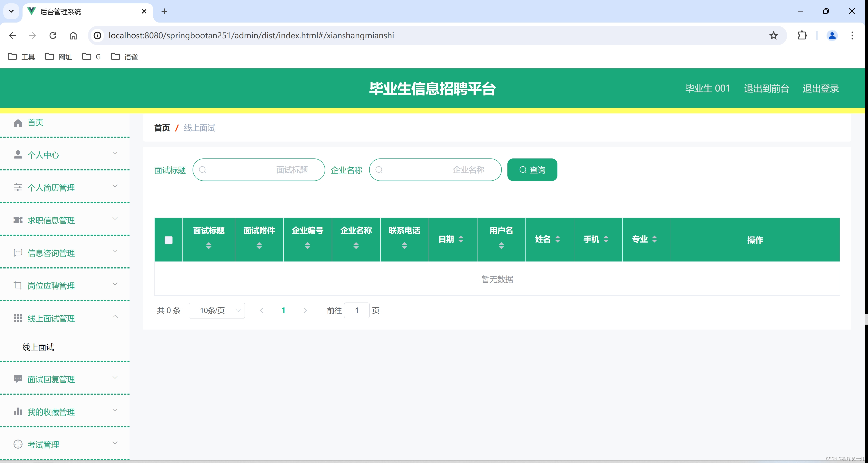This screenshot has width=868, height=463.
Task: Expand the 个人中心 menu chevron
Action: [115, 153]
